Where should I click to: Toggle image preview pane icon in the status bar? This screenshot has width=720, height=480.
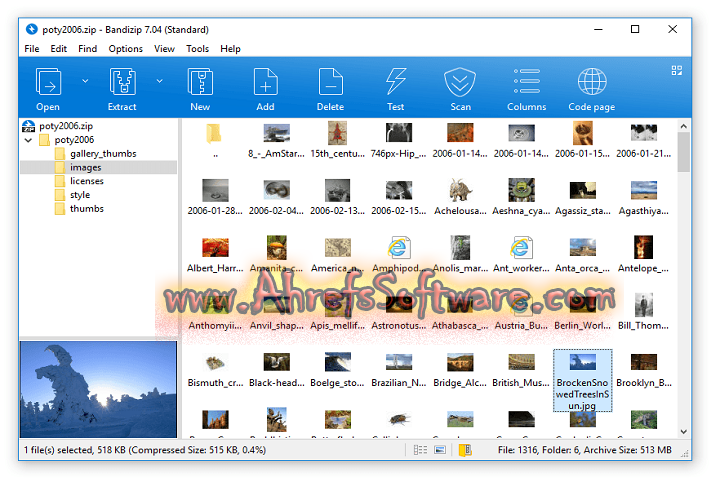pyautogui.click(x=441, y=451)
